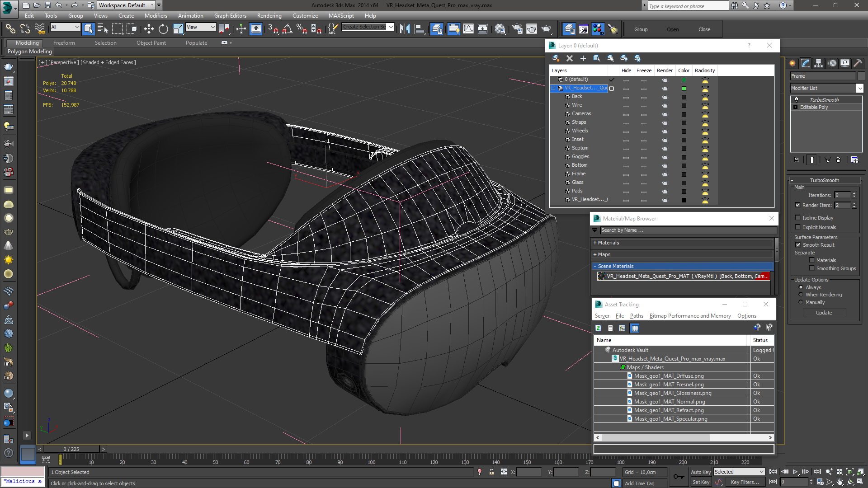Switch to the Object Paint ribbon tab
This screenshot has height=488, width=868.
(151, 43)
